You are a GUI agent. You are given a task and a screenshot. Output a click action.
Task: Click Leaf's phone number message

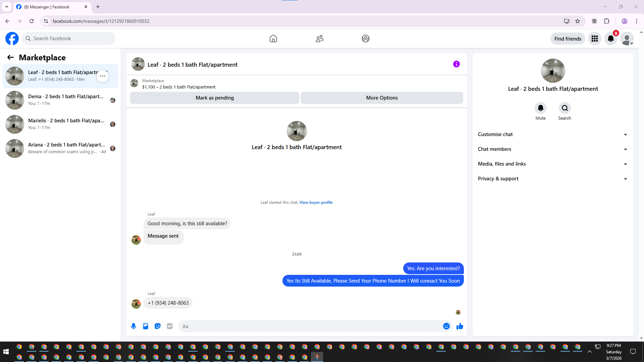tap(168, 303)
